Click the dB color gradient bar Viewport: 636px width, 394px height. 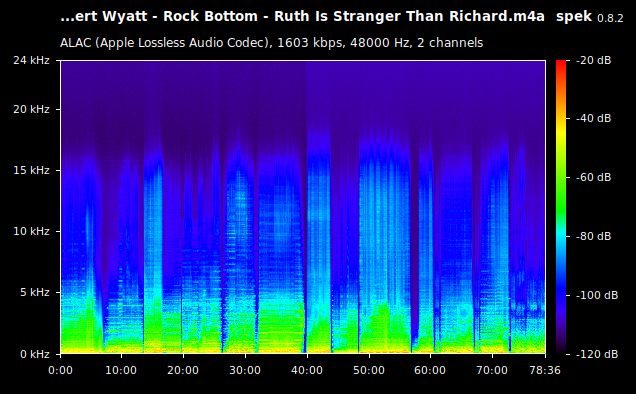[561, 207]
